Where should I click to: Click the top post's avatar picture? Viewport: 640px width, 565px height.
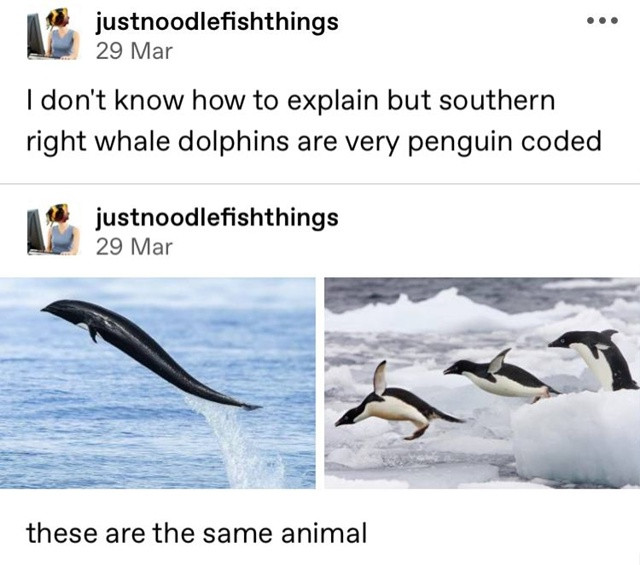[x=53, y=34]
